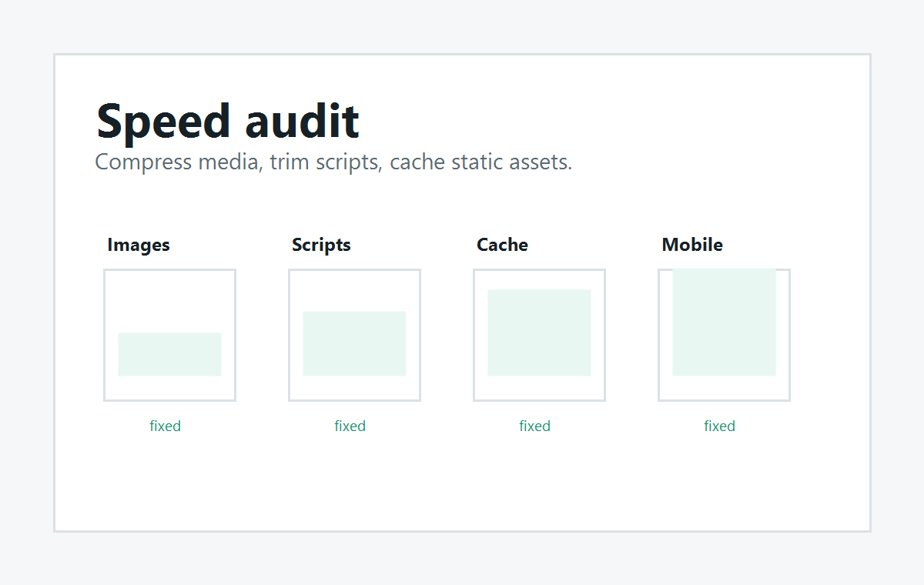
Task: Open the "fixed" status under Mobile
Action: coord(720,426)
